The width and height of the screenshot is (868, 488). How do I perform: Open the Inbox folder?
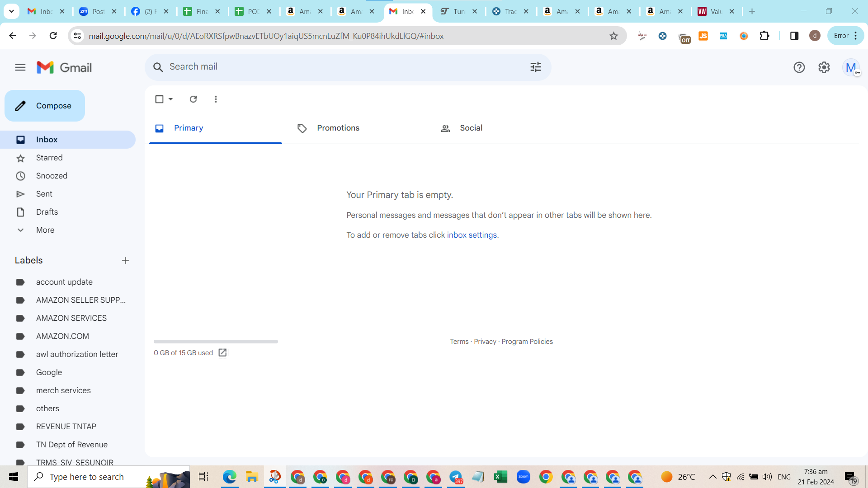[68, 140]
